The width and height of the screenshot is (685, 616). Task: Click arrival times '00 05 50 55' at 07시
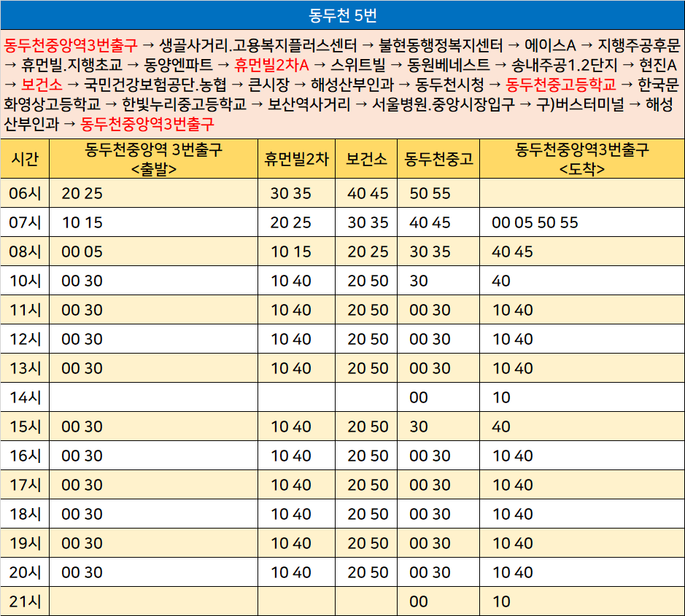535,222
